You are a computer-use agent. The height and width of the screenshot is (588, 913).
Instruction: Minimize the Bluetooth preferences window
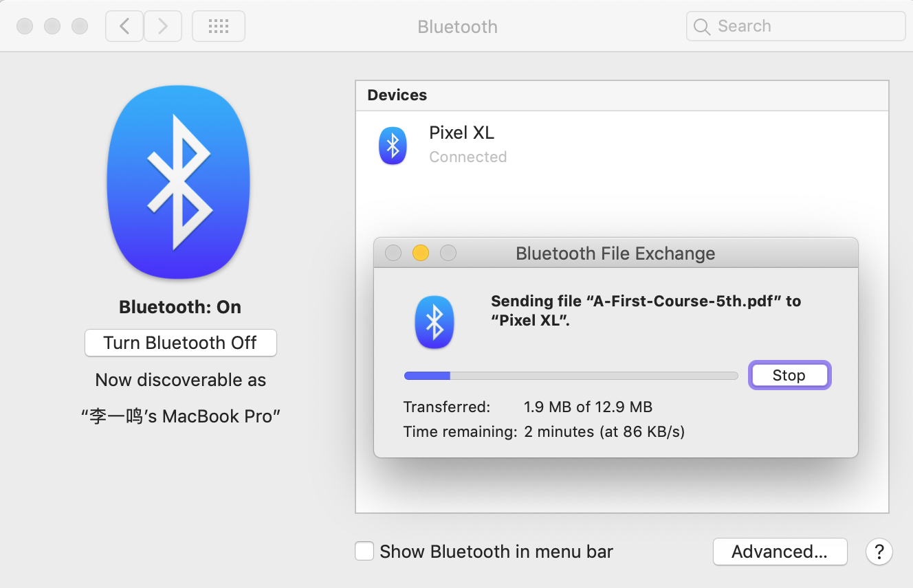[x=52, y=26]
